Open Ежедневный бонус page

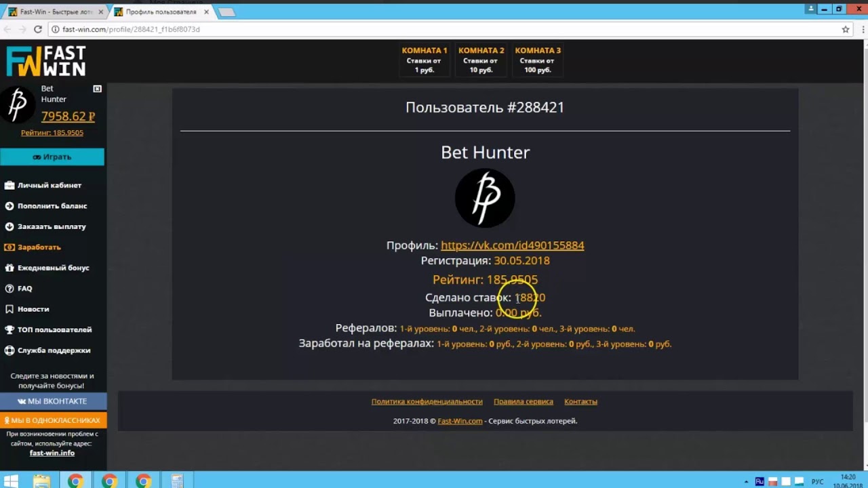54,268
